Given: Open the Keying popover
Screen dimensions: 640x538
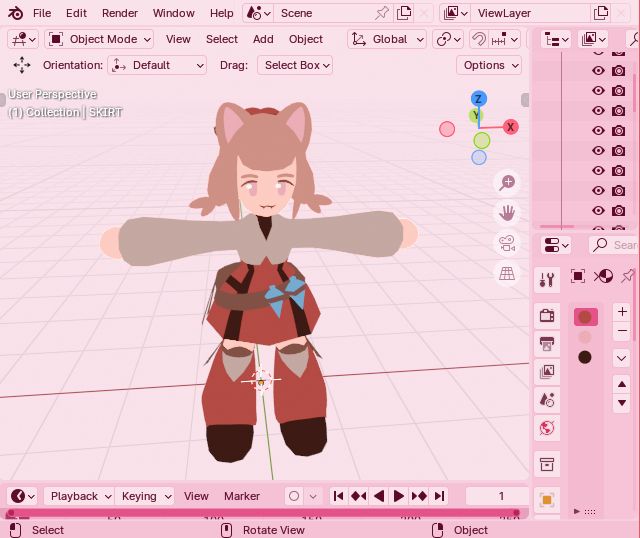Looking at the screenshot, I should coord(144,496).
